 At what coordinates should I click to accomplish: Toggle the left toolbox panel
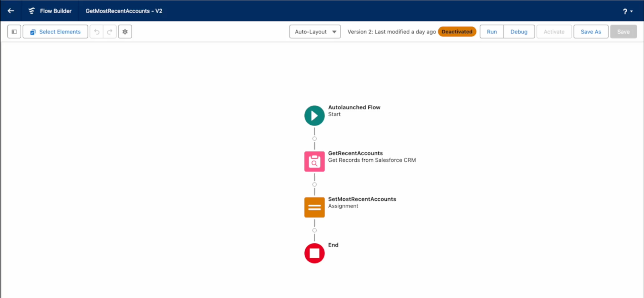(x=14, y=32)
